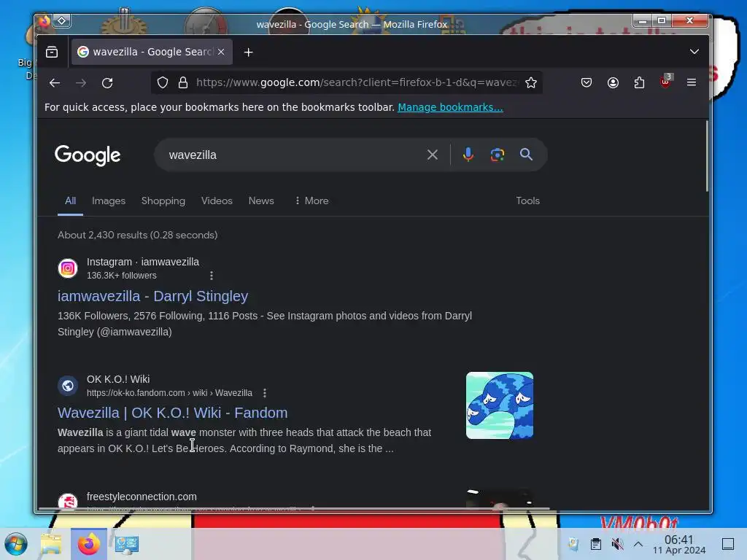Switch to News results tab

coord(261,201)
